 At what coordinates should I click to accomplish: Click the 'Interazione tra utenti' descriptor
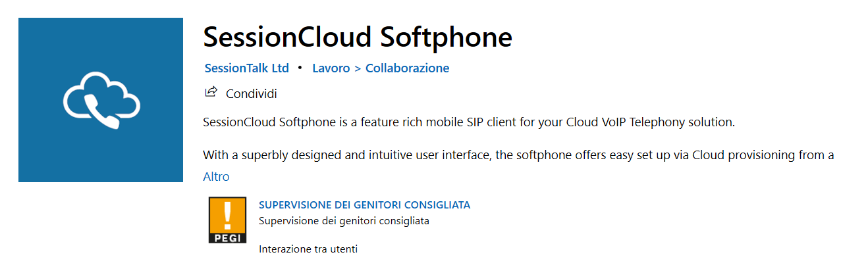point(308,249)
